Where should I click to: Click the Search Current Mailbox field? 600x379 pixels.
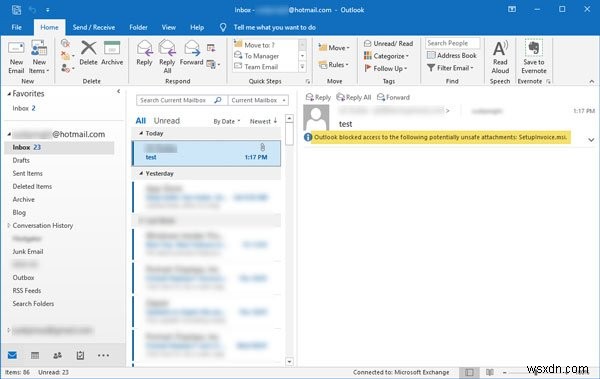(181, 100)
